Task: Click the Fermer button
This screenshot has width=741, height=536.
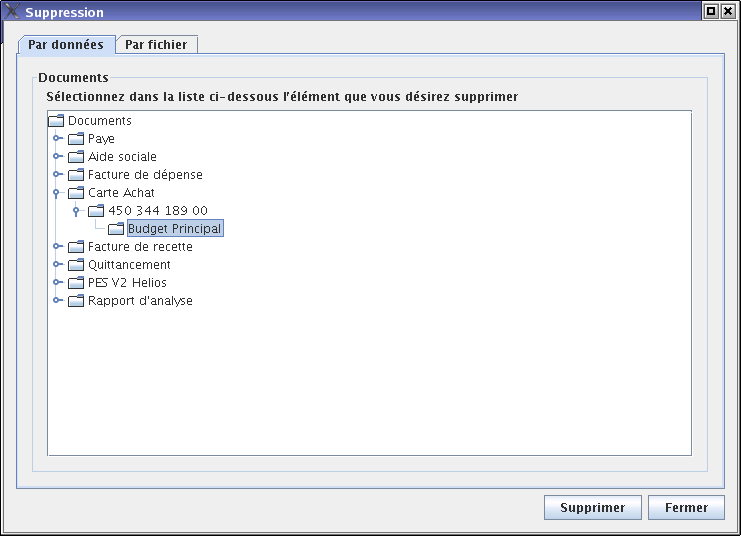Action: [x=686, y=508]
